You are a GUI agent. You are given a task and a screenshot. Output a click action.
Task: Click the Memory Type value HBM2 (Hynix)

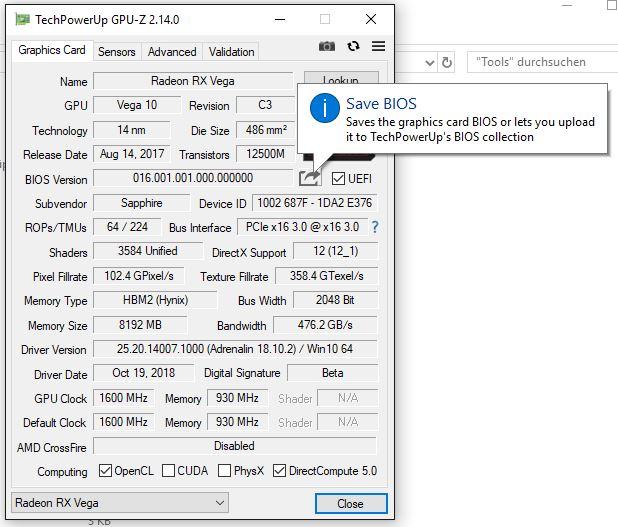[155, 300]
